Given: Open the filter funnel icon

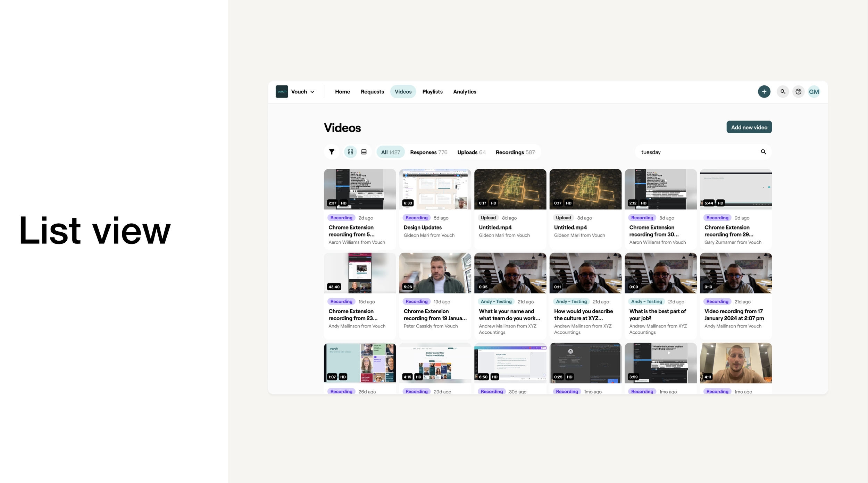Looking at the screenshot, I should (332, 152).
